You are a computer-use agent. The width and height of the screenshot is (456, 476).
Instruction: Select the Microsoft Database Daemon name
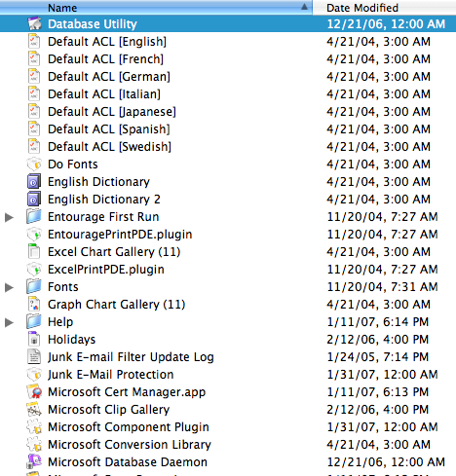click(128, 462)
